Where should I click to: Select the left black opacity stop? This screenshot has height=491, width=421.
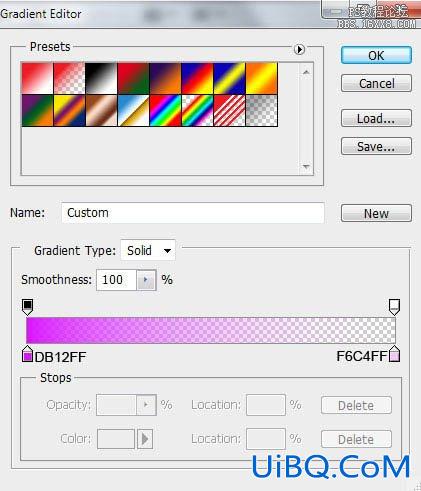[x=27, y=307]
